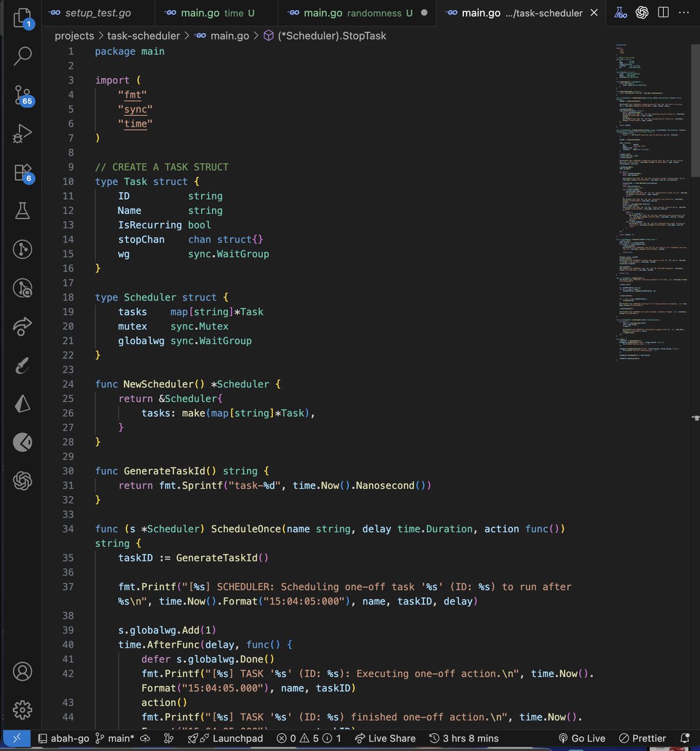
Task: Click NewScheduler function name on line 24
Action: 158,384
